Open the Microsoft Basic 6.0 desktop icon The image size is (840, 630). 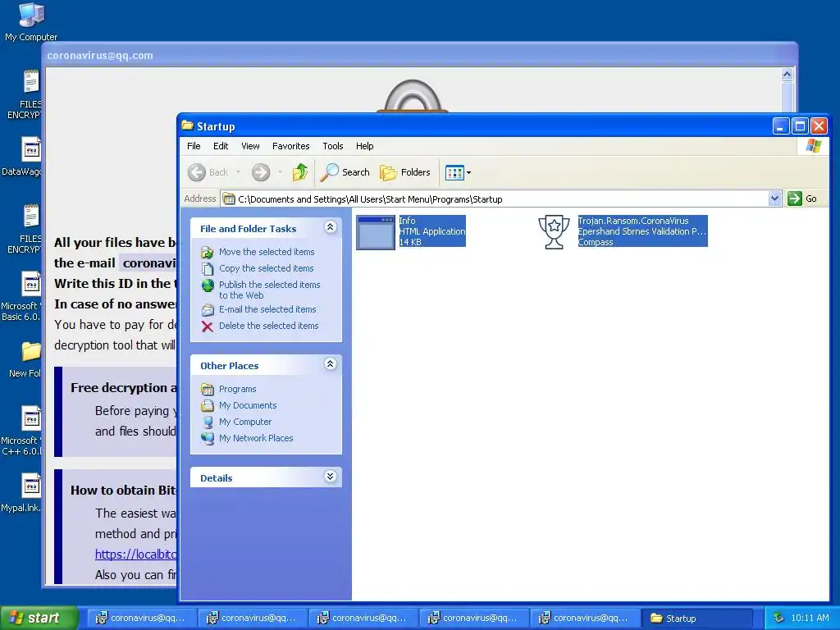[21, 297]
